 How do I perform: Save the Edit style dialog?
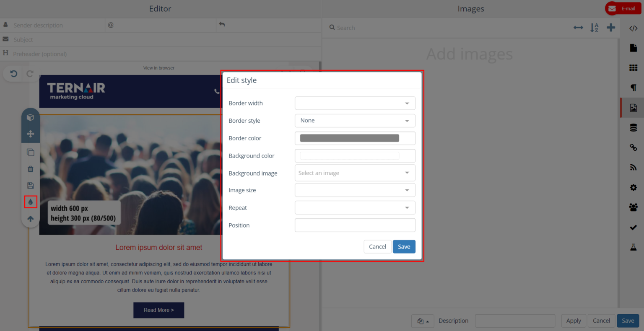coord(404,247)
